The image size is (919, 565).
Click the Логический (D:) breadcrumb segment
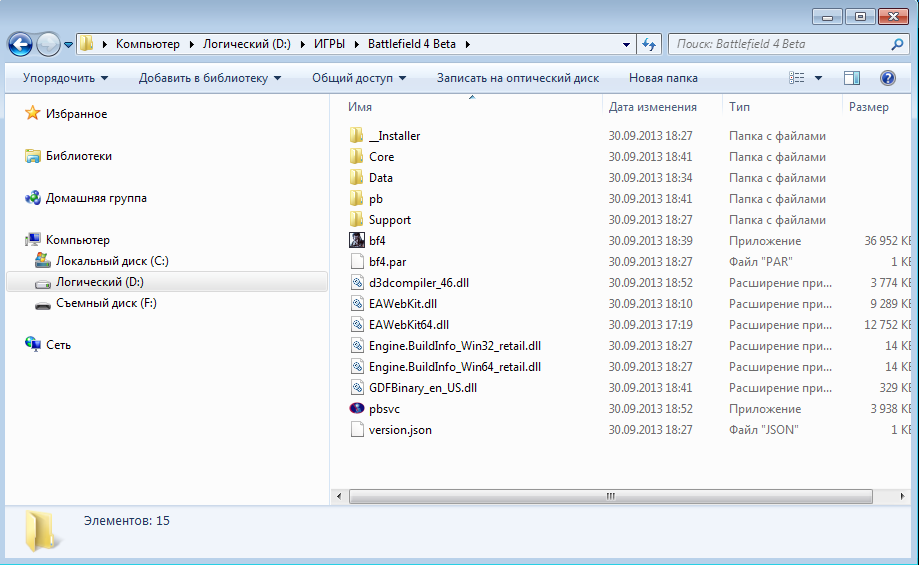(x=247, y=44)
